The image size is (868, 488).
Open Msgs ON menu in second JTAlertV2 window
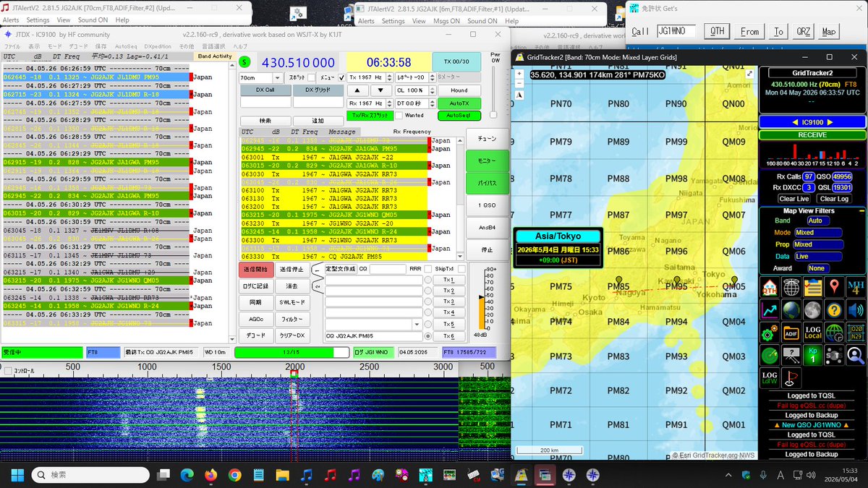point(447,20)
